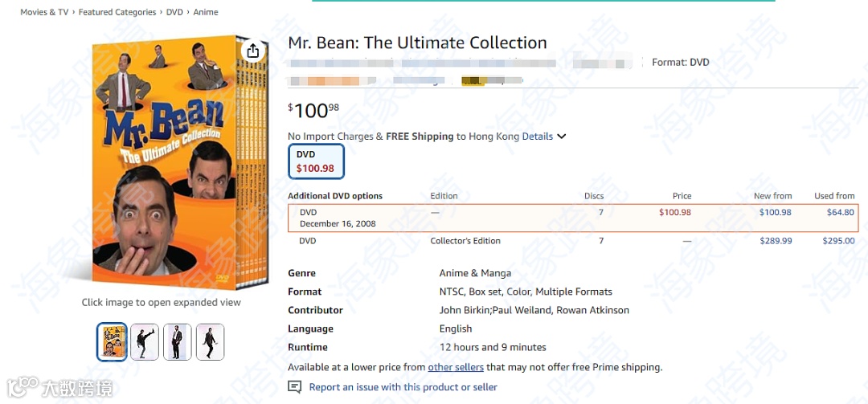Click the report issue speech bubble icon

pos(295,387)
